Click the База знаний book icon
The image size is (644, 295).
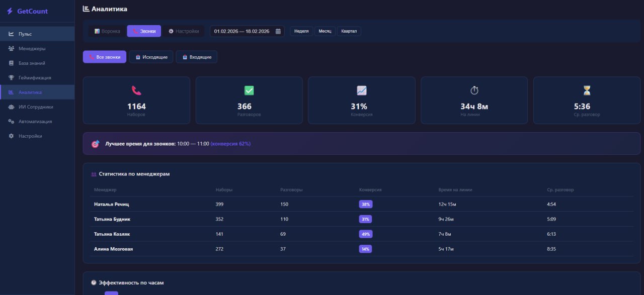coord(11,63)
